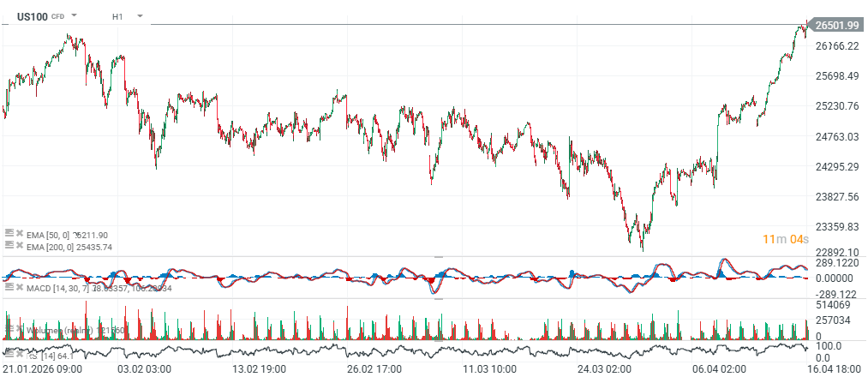Remove the RSI indicator panel

coord(19,354)
